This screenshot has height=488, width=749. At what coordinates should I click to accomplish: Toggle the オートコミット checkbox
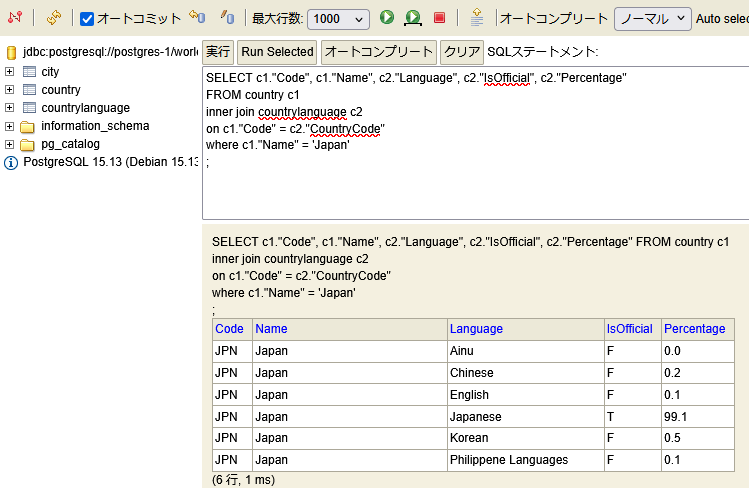coord(87,19)
